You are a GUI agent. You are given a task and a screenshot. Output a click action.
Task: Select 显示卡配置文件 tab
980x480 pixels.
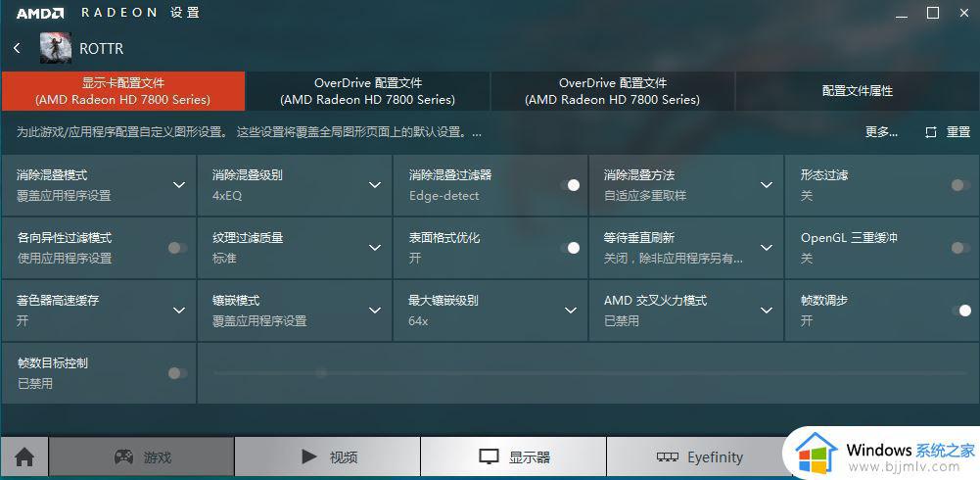tap(123, 91)
